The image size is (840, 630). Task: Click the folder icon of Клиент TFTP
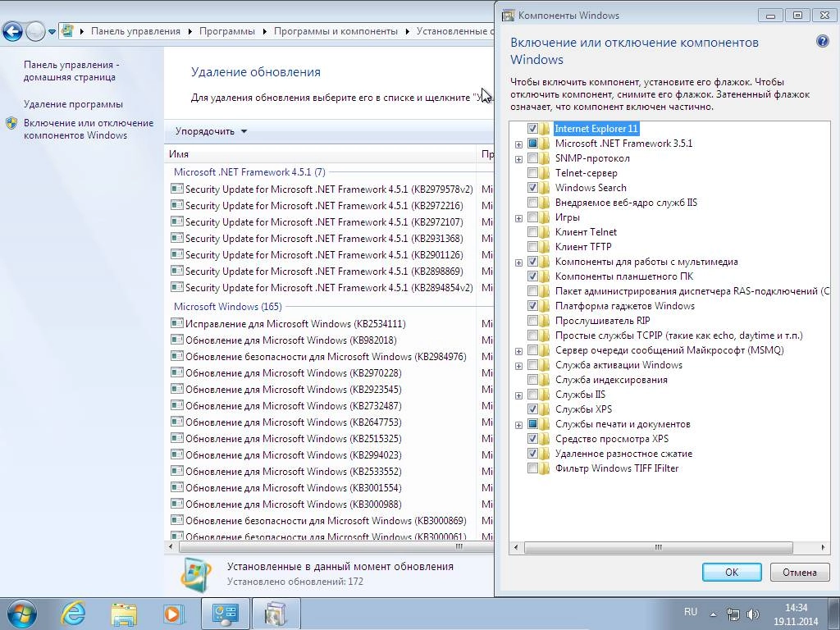[545, 246]
